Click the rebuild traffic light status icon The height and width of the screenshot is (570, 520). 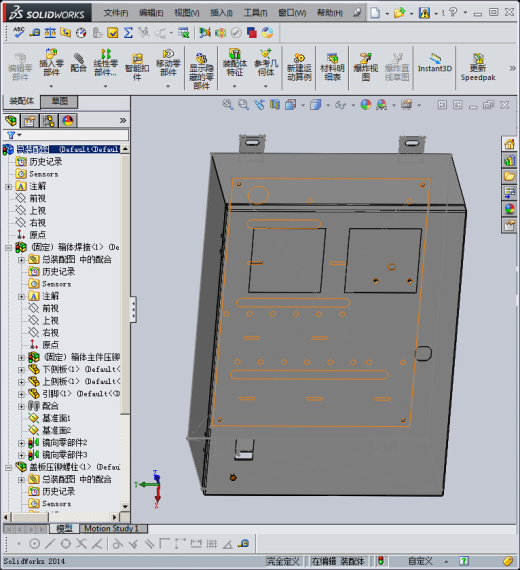[x=380, y=561]
